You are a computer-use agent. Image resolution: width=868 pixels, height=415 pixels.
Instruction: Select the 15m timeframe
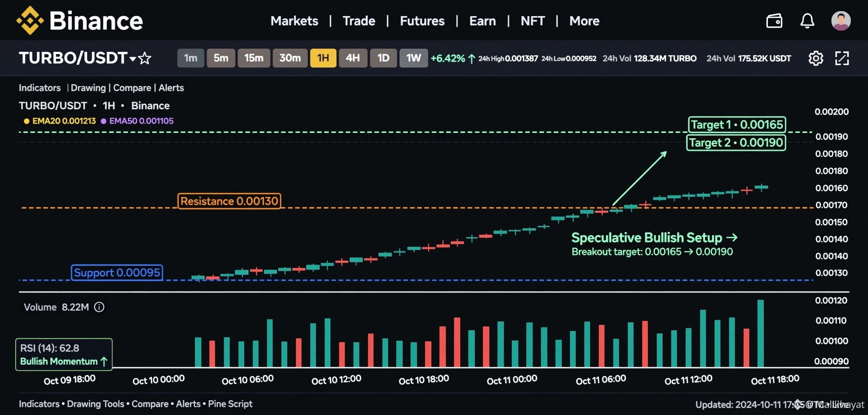pyautogui.click(x=254, y=58)
